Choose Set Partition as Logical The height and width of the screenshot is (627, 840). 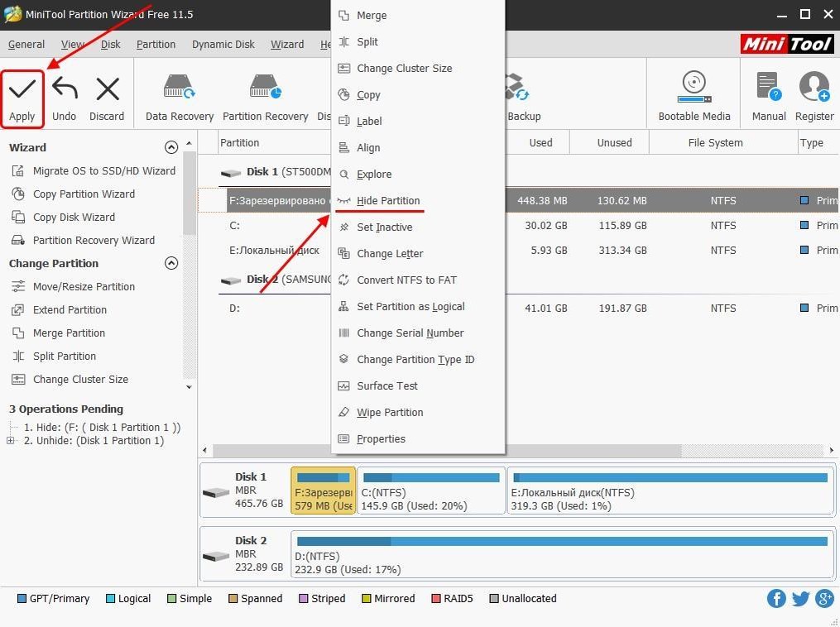(x=418, y=306)
